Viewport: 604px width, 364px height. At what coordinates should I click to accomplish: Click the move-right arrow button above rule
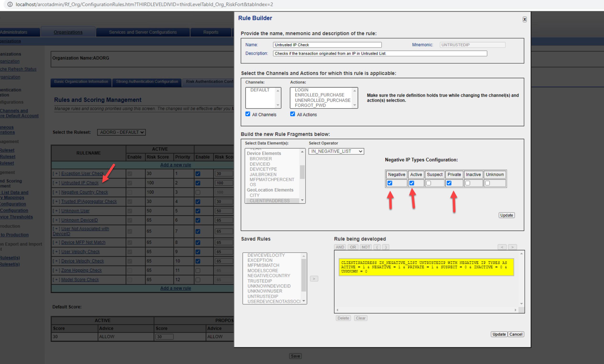click(x=512, y=247)
